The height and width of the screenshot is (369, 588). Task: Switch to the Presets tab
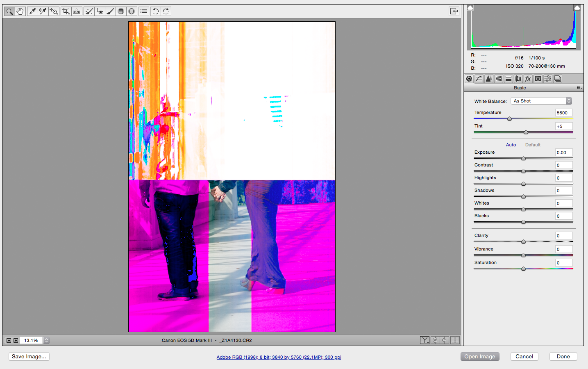(547, 78)
